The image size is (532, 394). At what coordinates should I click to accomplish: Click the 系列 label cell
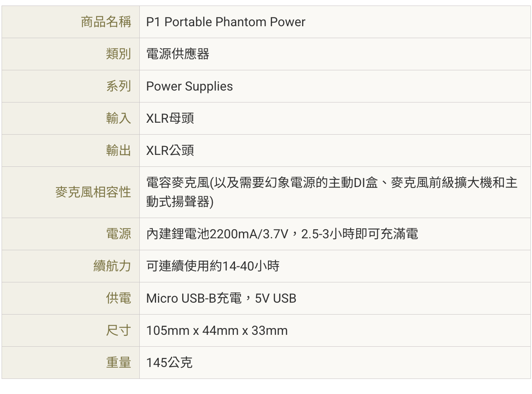pos(118,86)
